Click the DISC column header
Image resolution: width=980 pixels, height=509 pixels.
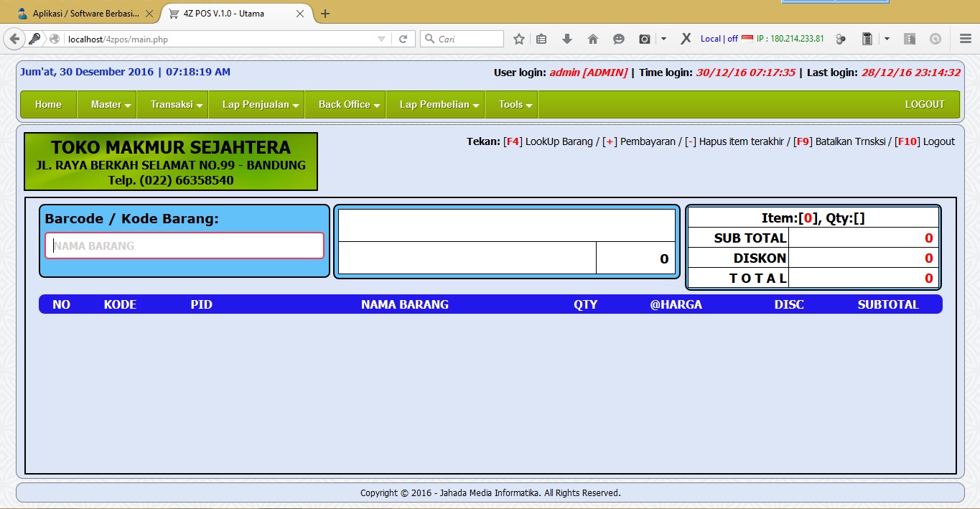789,304
